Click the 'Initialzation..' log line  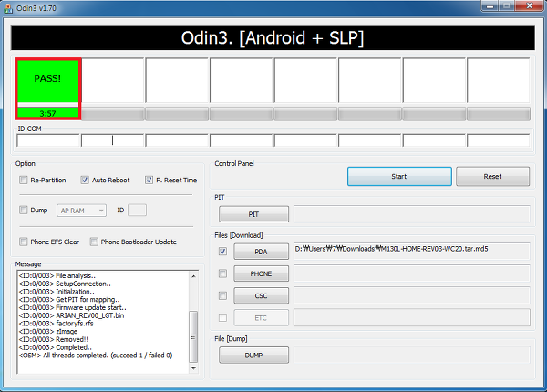point(57,292)
